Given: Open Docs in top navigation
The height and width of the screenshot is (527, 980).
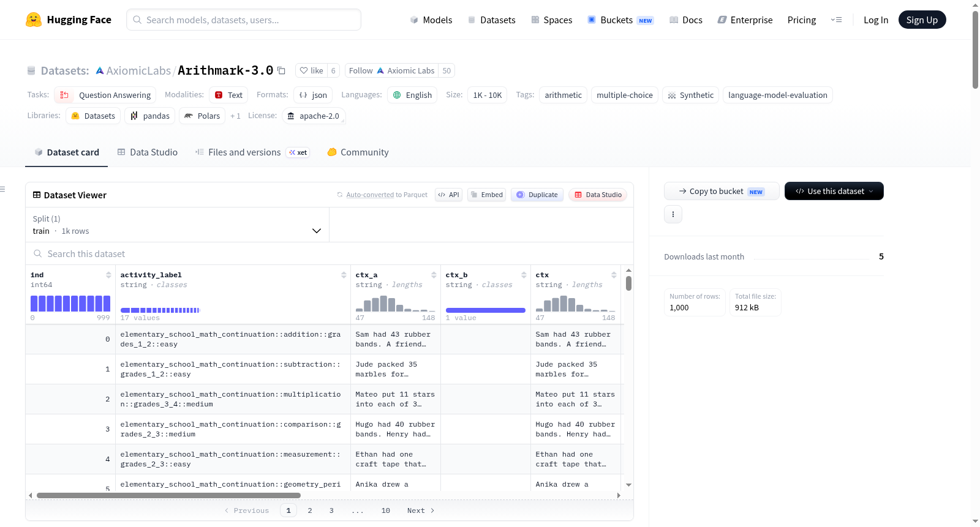Looking at the screenshot, I should 686,20.
